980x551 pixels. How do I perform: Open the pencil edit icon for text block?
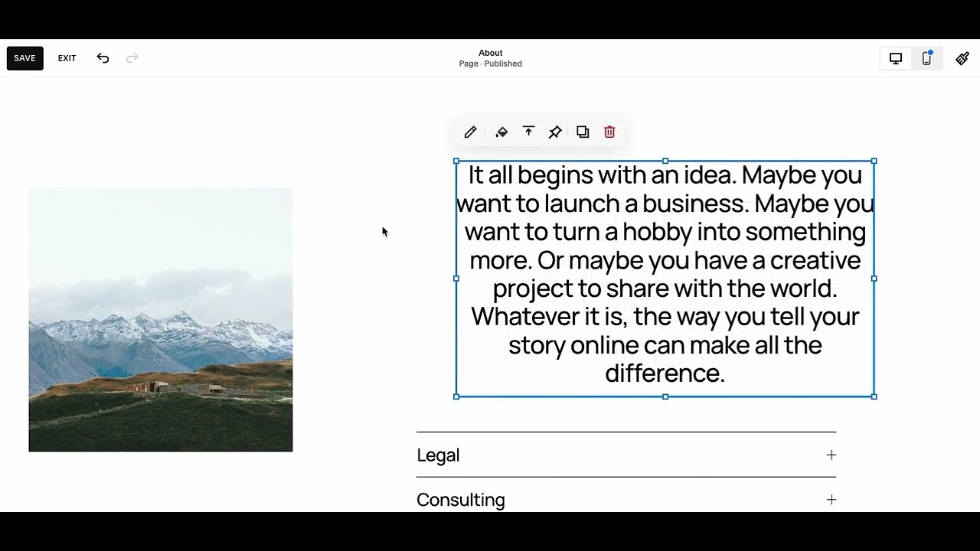coord(470,132)
